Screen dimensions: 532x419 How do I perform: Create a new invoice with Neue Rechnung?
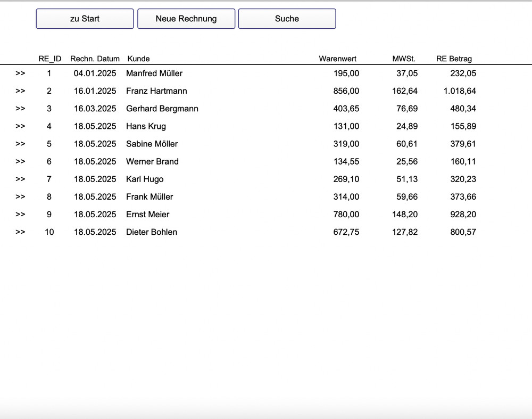[x=186, y=18]
